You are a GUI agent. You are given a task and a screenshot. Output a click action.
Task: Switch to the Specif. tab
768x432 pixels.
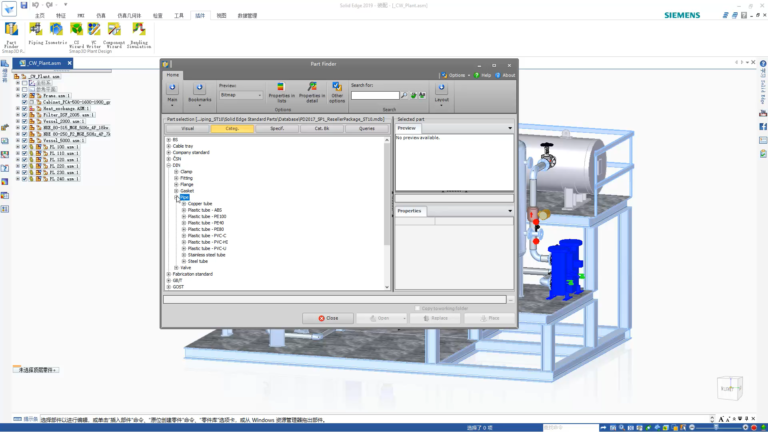coord(277,129)
